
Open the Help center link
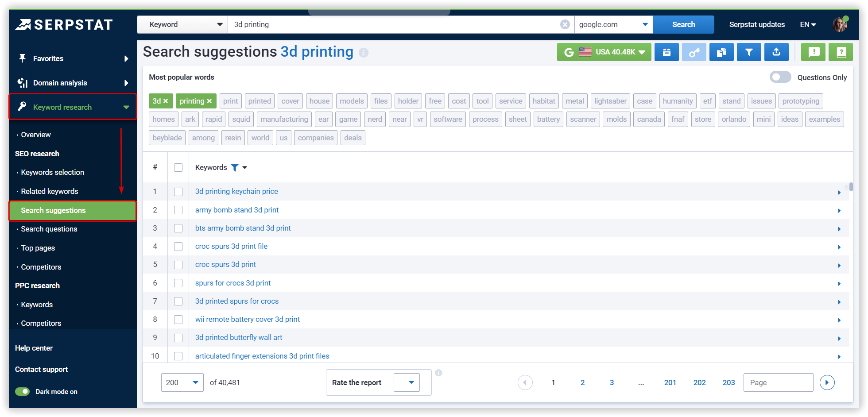coord(34,348)
